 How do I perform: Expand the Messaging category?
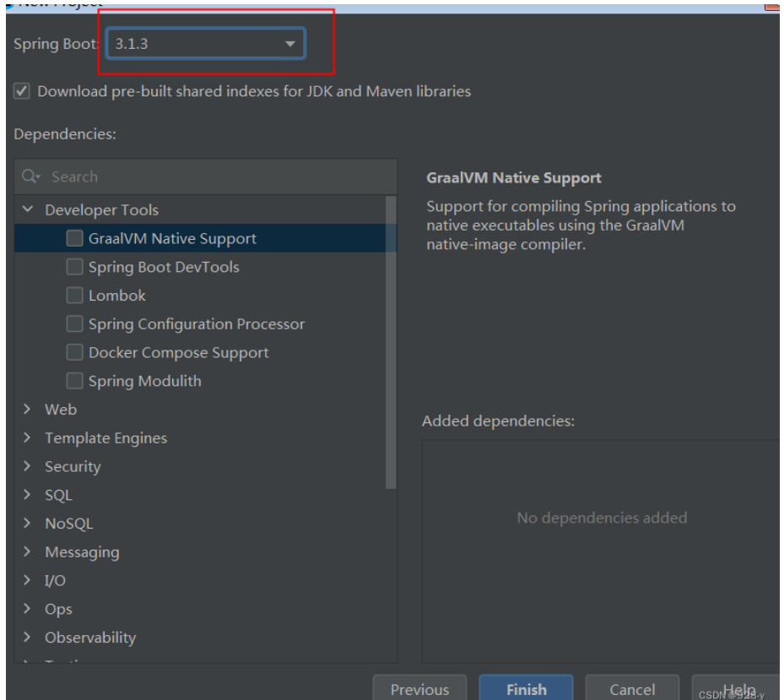tap(28, 551)
